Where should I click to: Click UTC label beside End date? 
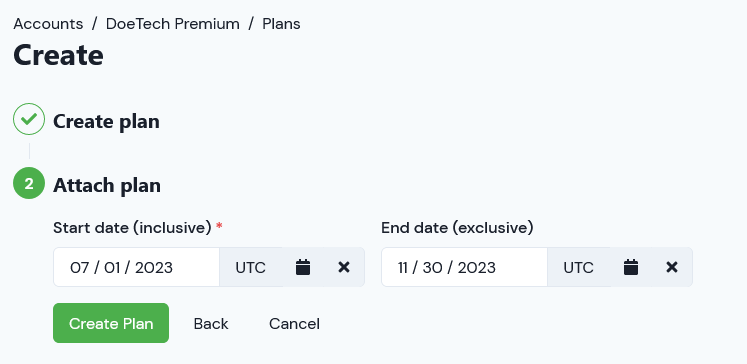[578, 267]
